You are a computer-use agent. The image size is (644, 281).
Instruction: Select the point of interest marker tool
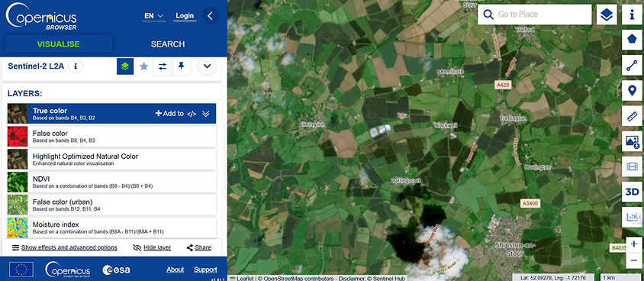coord(632,90)
